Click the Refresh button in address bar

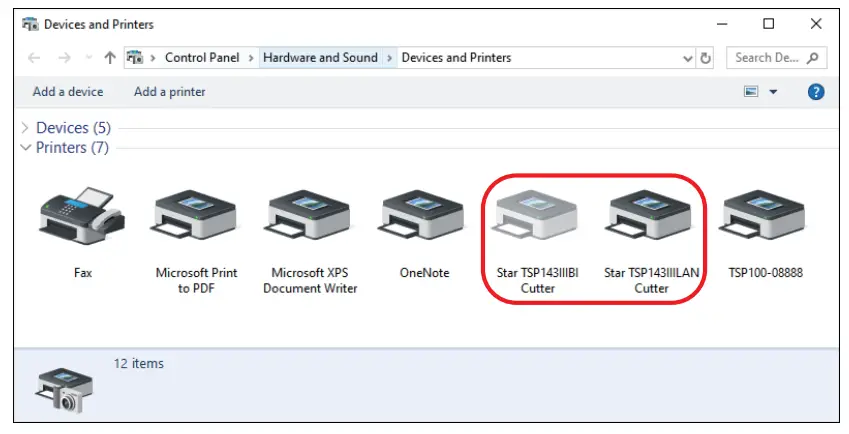point(705,58)
